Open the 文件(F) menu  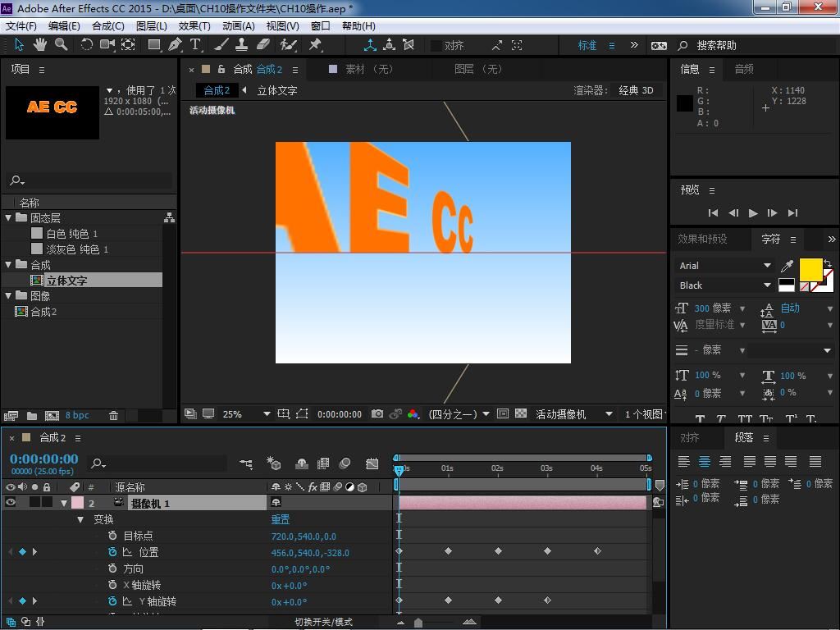coord(21,25)
